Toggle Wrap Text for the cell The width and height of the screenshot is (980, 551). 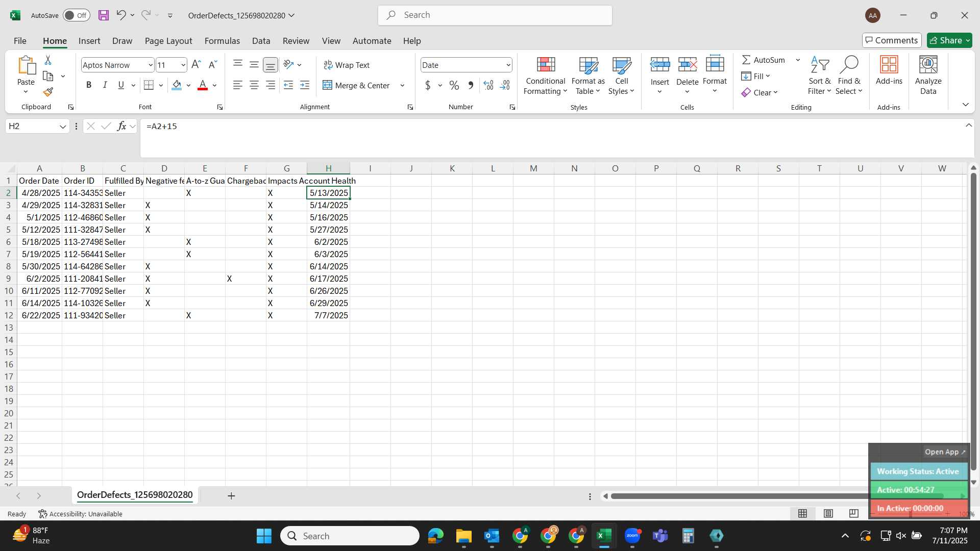click(x=347, y=65)
